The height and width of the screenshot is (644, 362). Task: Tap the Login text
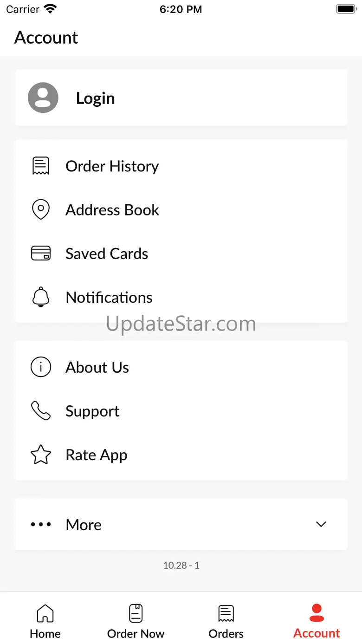[x=95, y=98]
